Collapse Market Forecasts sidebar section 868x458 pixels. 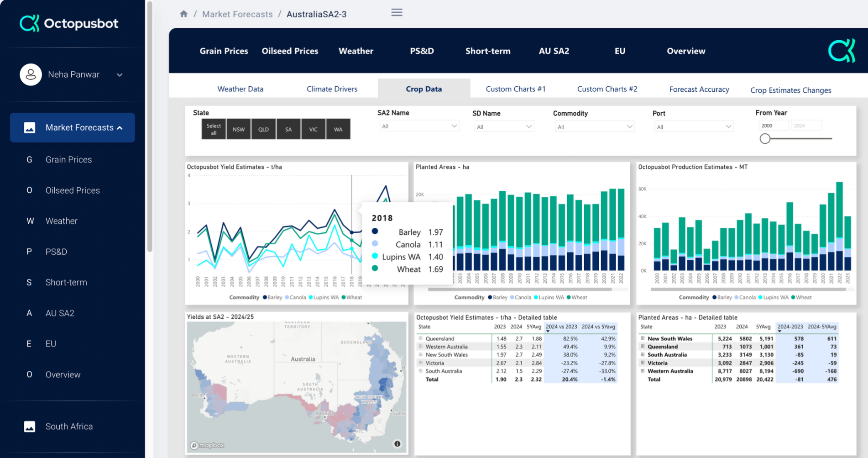(x=120, y=128)
